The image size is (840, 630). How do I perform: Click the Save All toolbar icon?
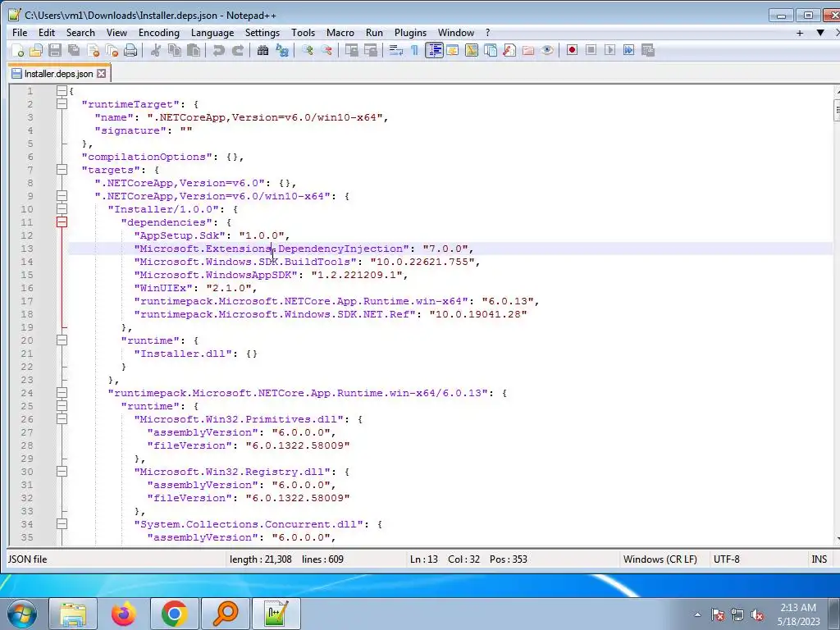(x=74, y=50)
